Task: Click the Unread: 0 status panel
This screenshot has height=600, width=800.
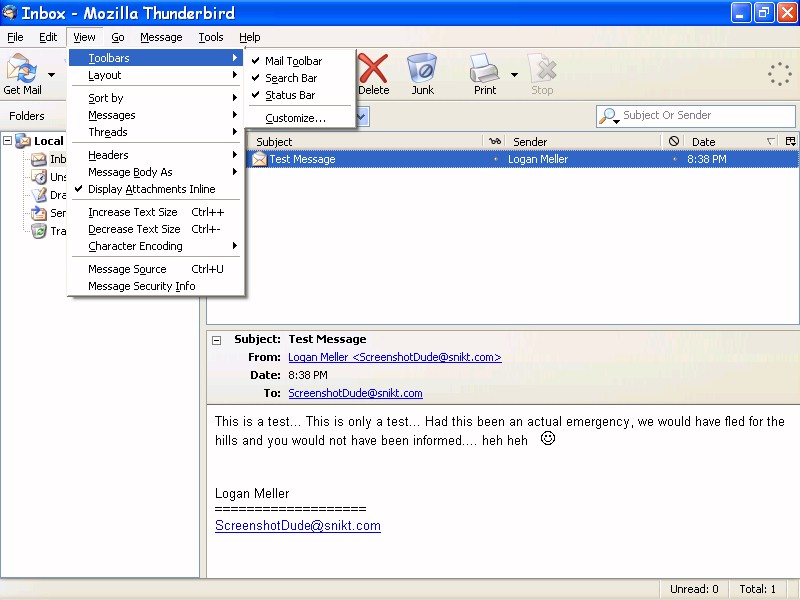Action: pos(694,589)
